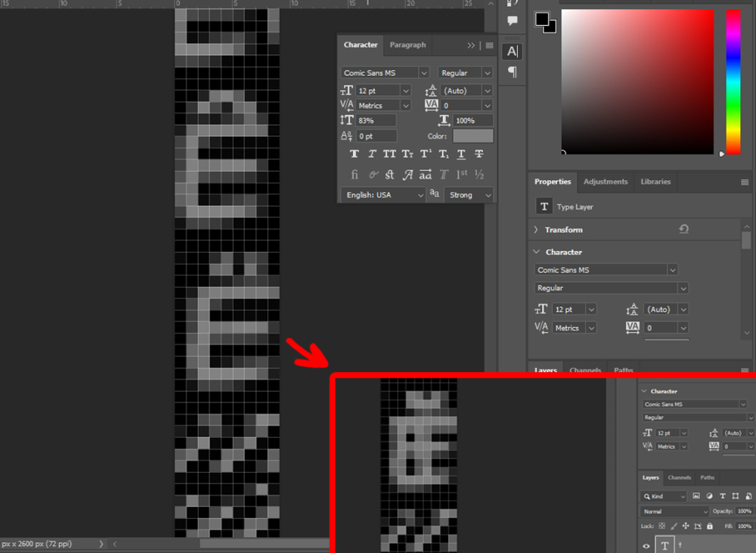The height and width of the screenshot is (553, 756).
Task: Click the lock all padlock icon
Action: pyautogui.click(x=709, y=526)
